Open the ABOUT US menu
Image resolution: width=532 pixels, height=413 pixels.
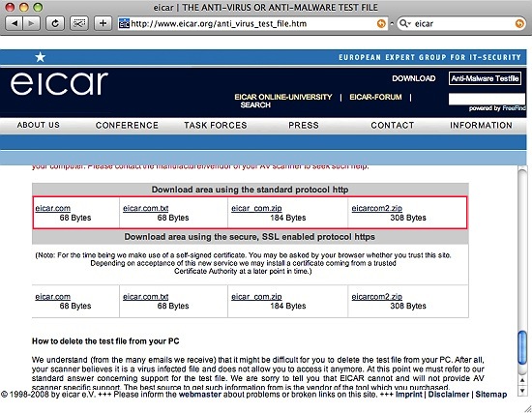tap(39, 125)
